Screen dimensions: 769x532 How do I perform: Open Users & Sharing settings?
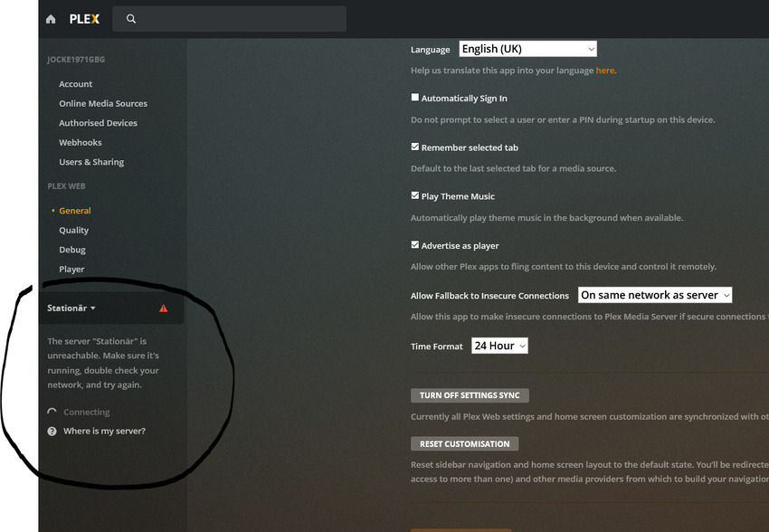click(91, 162)
